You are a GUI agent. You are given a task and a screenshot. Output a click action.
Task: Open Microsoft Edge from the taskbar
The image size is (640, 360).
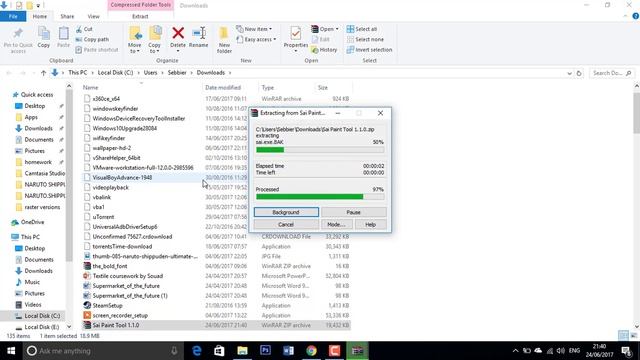[197, 351]
